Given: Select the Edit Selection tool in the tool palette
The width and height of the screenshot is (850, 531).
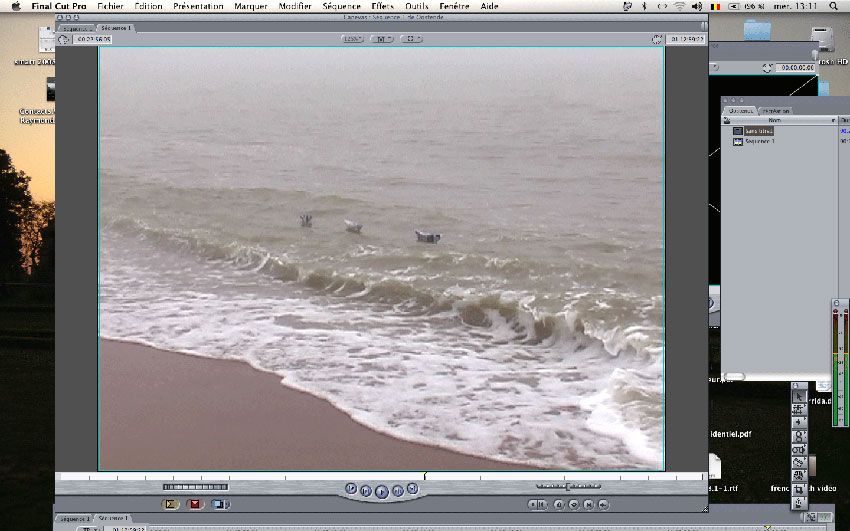Looking at the screenshot, I should [799, 410].
